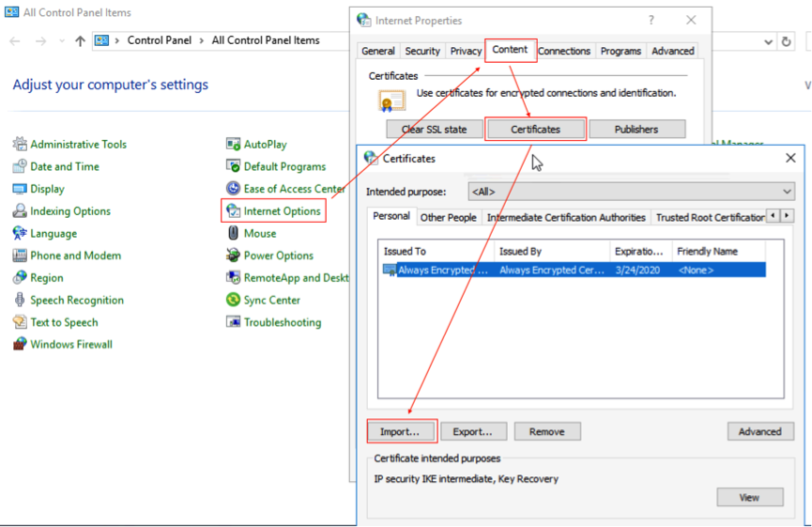Click the Indexing Options icon

coord(20,211)
